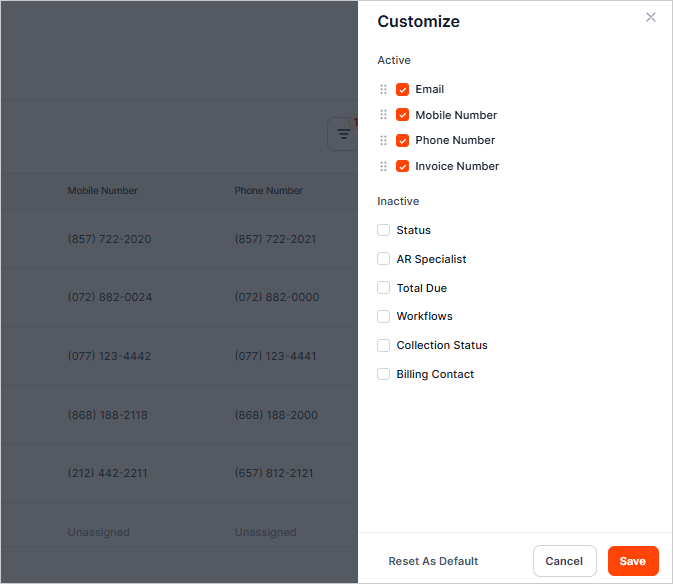
Task: Click Reset As Default link
Action: pyautogui.click(x=433, y=561)
